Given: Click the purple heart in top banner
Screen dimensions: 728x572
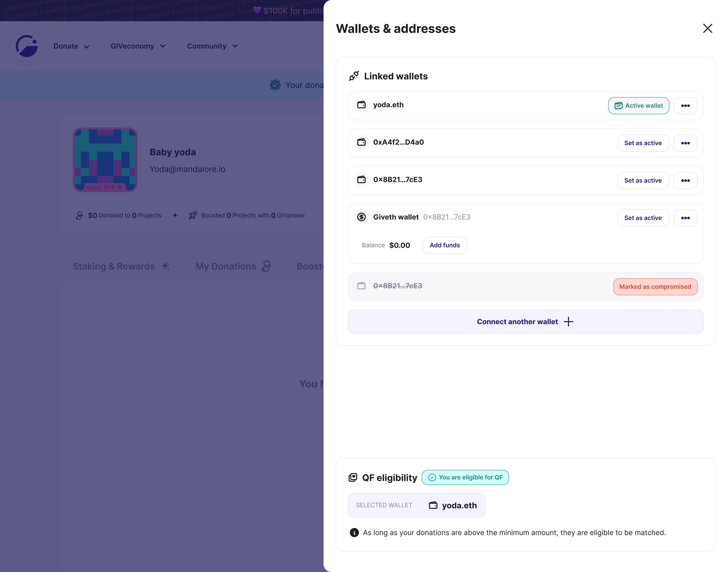Looking at the screenshot, I should point(257,10).
